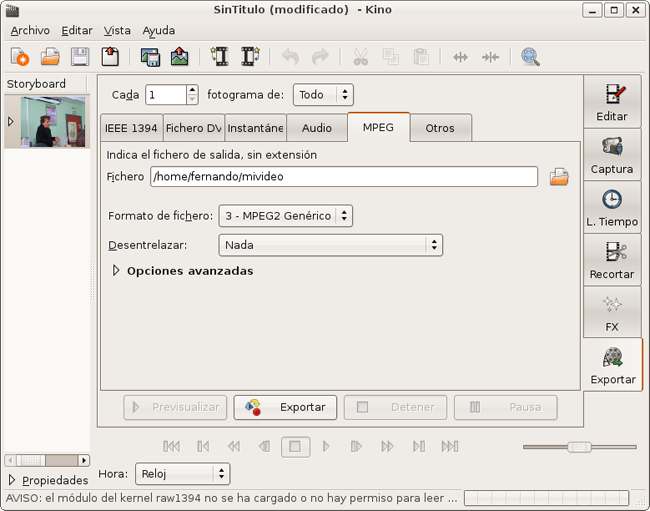Switch to Captura mode in the sidebar
The height and width of the screenshot is (511, 650).
coord(612,156)
